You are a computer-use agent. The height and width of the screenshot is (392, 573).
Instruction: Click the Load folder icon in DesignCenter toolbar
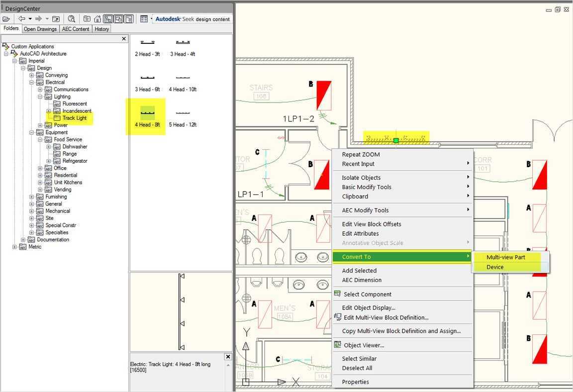(x=6, y=19)
